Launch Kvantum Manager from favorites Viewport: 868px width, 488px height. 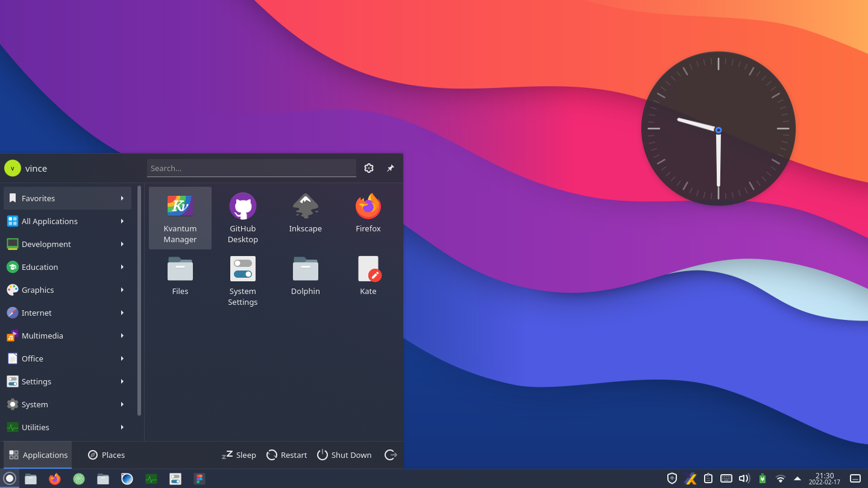tap(180, 218)
